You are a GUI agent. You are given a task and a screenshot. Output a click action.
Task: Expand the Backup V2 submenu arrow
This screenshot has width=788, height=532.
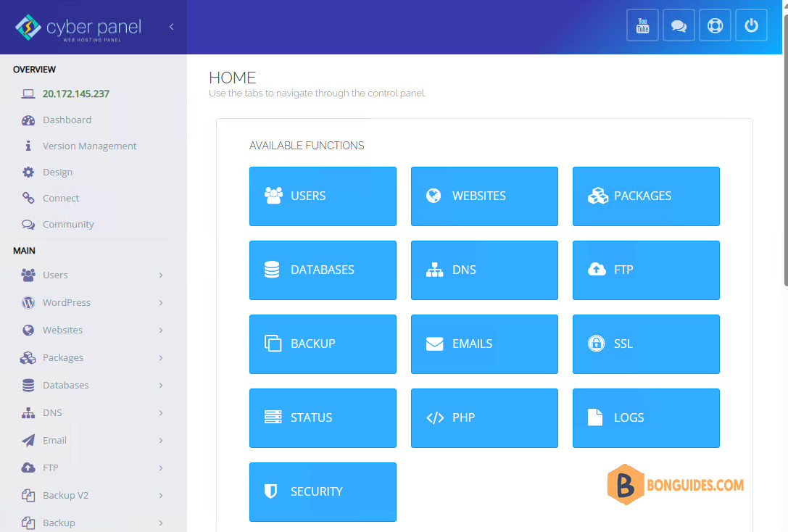click(161, 495)
